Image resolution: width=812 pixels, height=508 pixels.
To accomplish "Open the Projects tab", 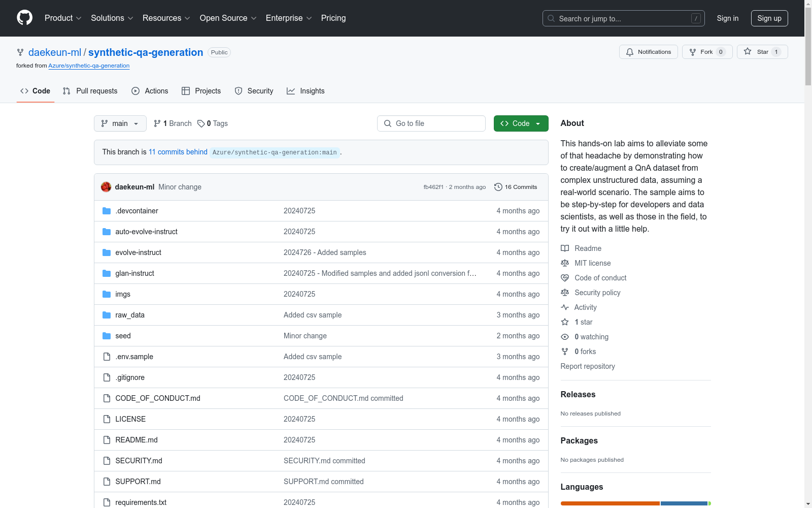I will 201,91.
